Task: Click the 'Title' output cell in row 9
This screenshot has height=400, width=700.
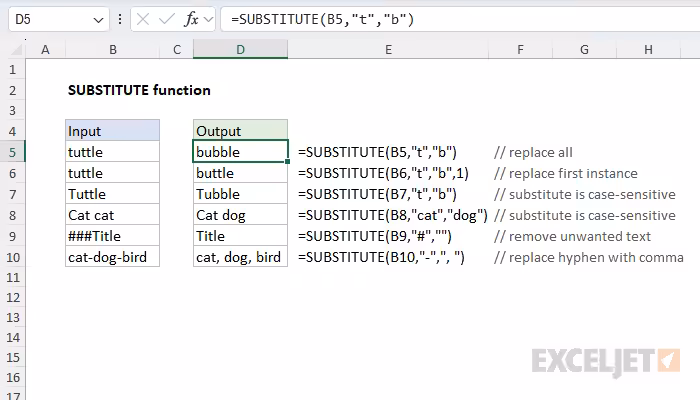Action: pyautogui.click(x=240, y=236)
